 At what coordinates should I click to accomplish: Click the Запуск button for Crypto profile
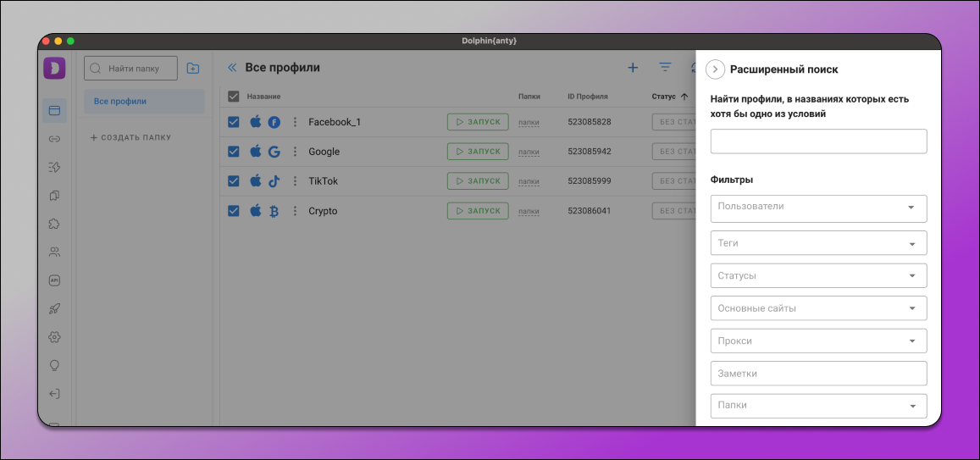[x=478, y=211]
